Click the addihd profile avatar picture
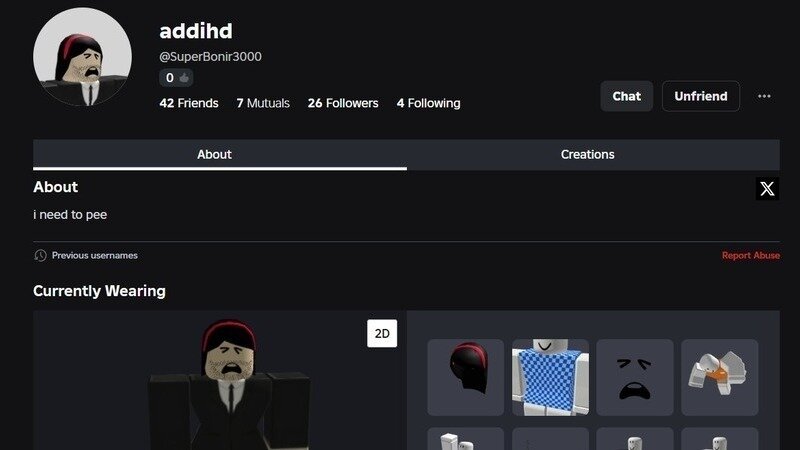Screen dimensions: 800x450 [82, 57]
